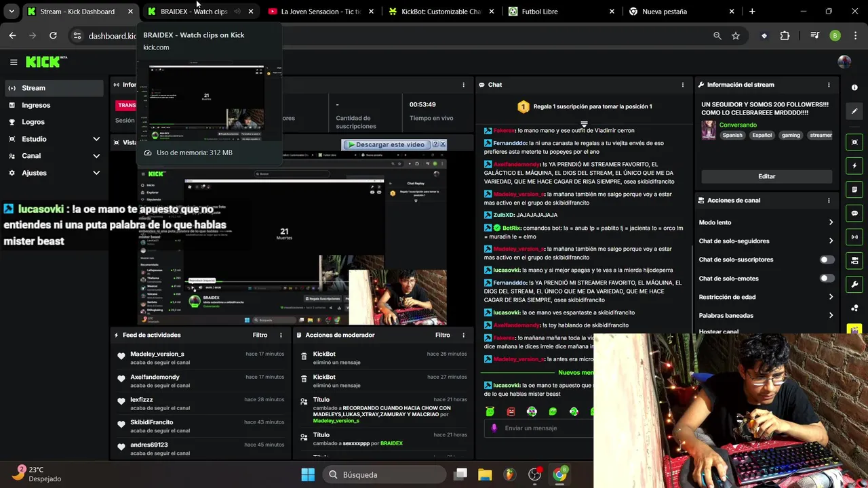This screenshot has height=488, width=868.
Task: Open the Filtro control in Acciones de moderador
Action: [443, 335]
